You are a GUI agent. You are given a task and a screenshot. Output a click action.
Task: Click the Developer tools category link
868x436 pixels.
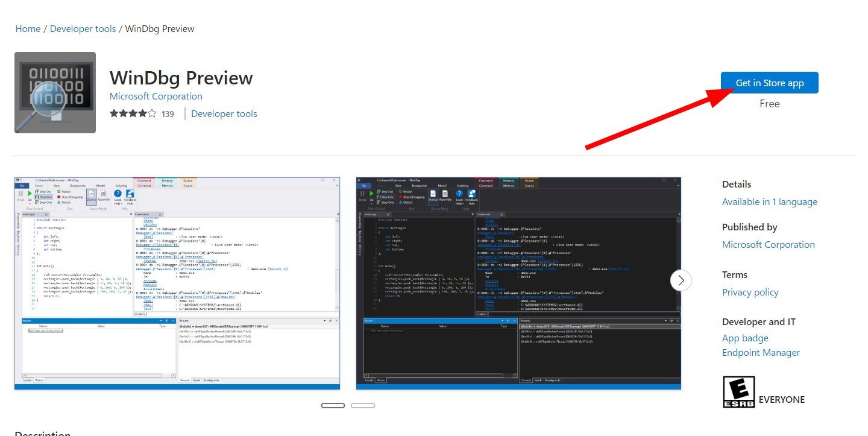point(224,114)
